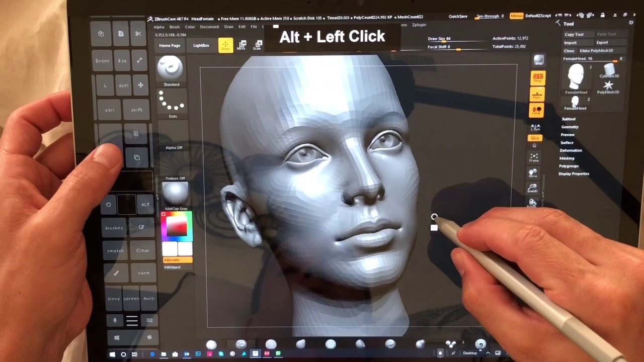644x362 pixels.
Task: Expand the Masking section
Action: (567, 158)
